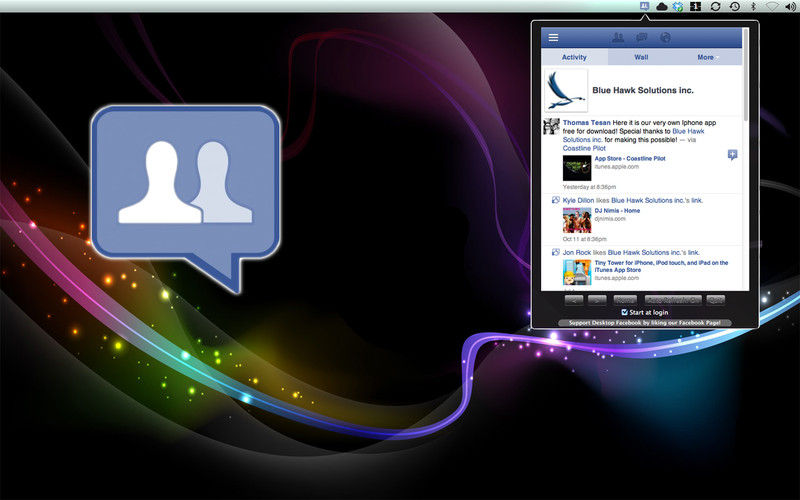800x500 pixels.
Task: Click the Home button below the feed
Action: 625,300
